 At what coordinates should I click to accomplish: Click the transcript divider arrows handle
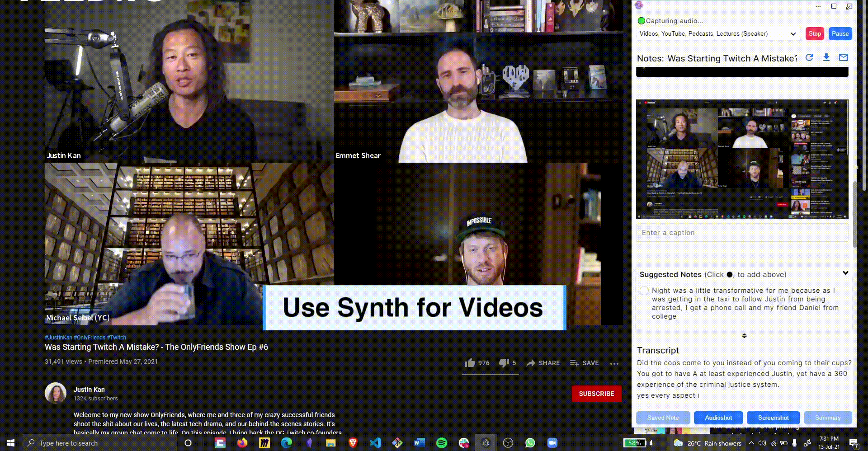(744, 336)
